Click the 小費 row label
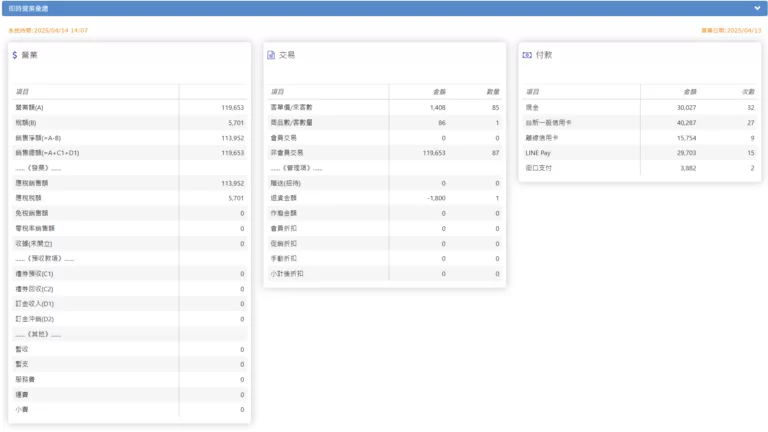768x432 pixels. tap(22, 409)
